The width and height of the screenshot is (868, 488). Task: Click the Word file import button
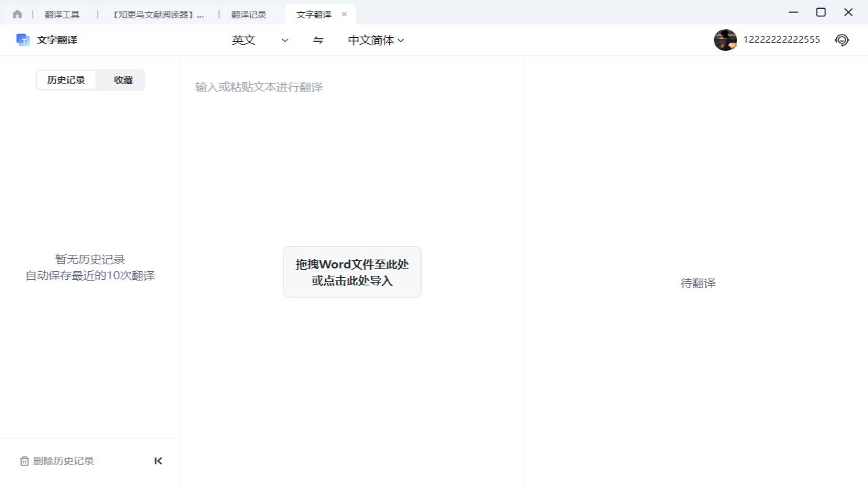[352, 272]
